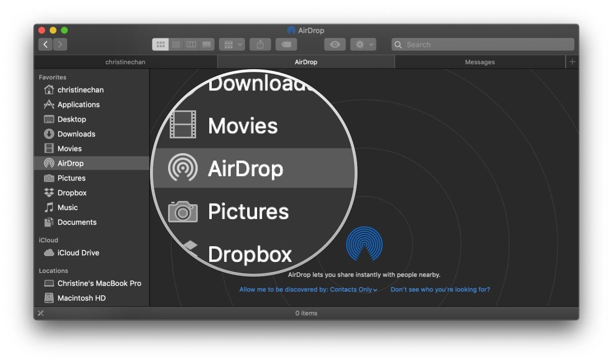613x364 pixels.
Task: Open Movies in the sidebar
Action: [91, 149]
